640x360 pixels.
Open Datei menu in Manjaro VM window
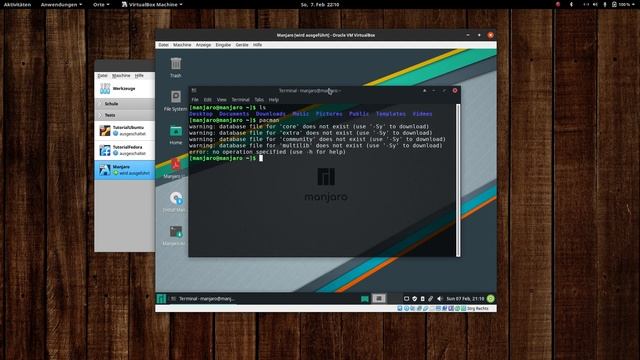[x=164, y=45]
